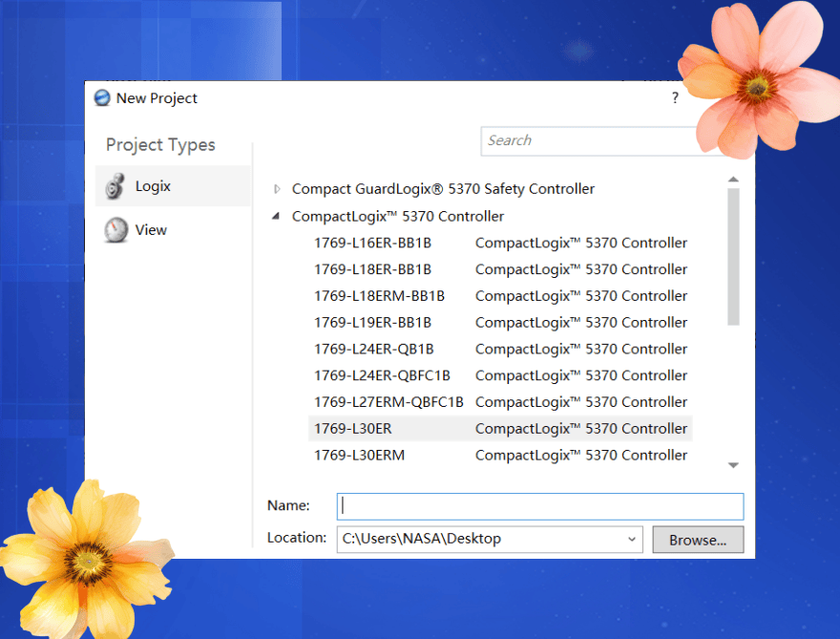Select controller 1769-L19ER-BB1B
The image size is (840, 639).
click(x=500, y=322)
